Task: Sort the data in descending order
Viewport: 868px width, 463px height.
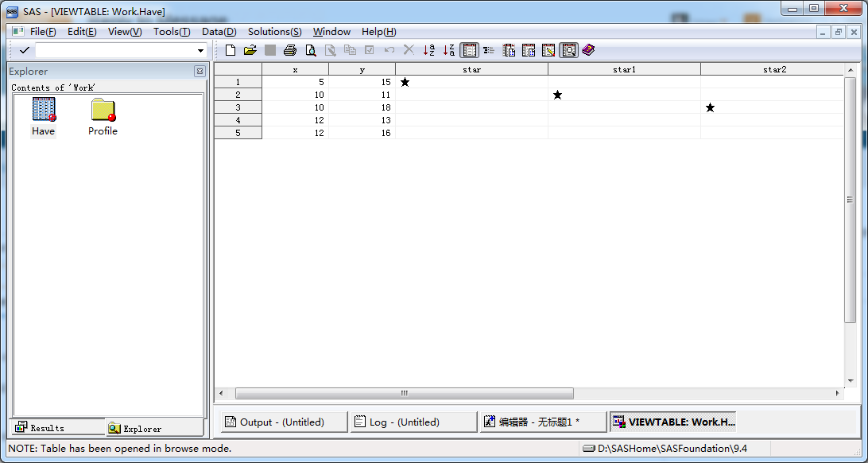Action: point(448,49)
